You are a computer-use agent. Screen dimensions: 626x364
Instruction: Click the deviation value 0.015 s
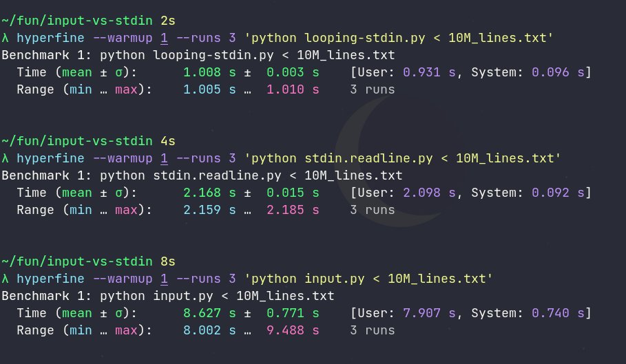(x=293, y=193)
